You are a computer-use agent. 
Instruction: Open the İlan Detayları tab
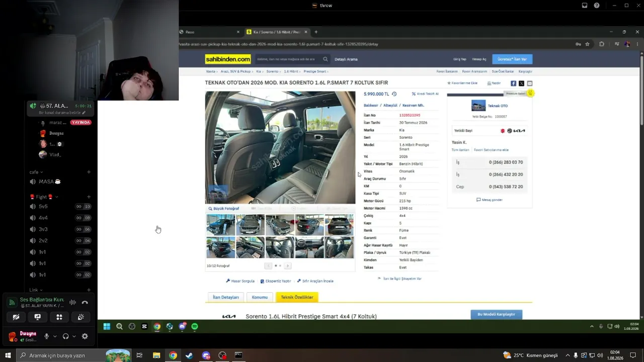pyautogui.click(x=225, y=297)
